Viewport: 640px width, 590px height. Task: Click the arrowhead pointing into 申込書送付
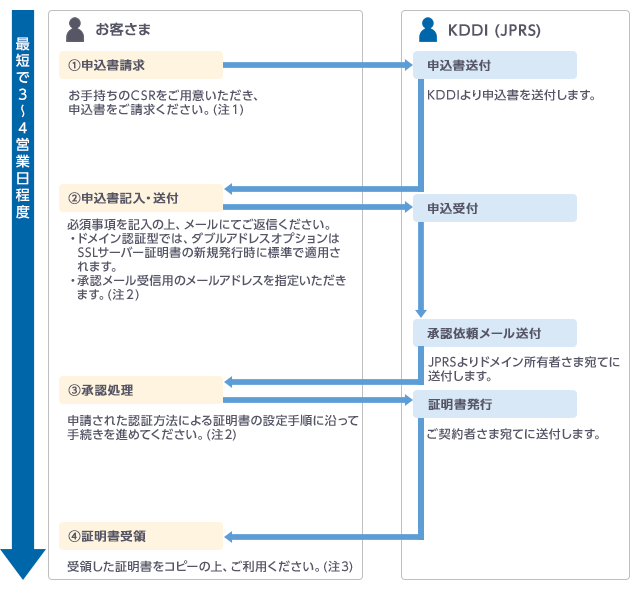pos(407,66)
